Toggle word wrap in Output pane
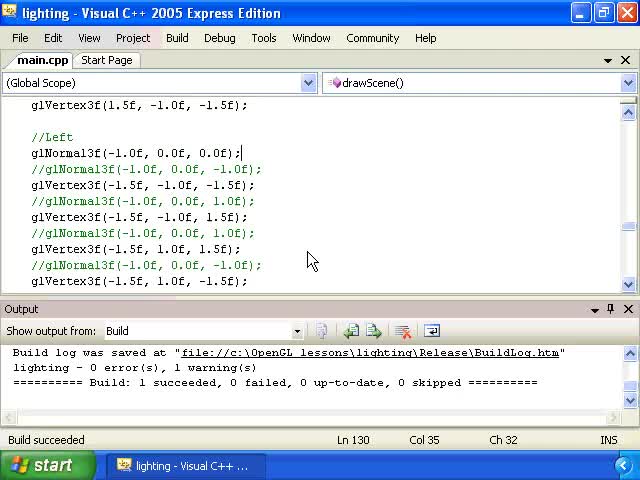The width and height of the screenshot is (640, 480). (x=432, y=331)
